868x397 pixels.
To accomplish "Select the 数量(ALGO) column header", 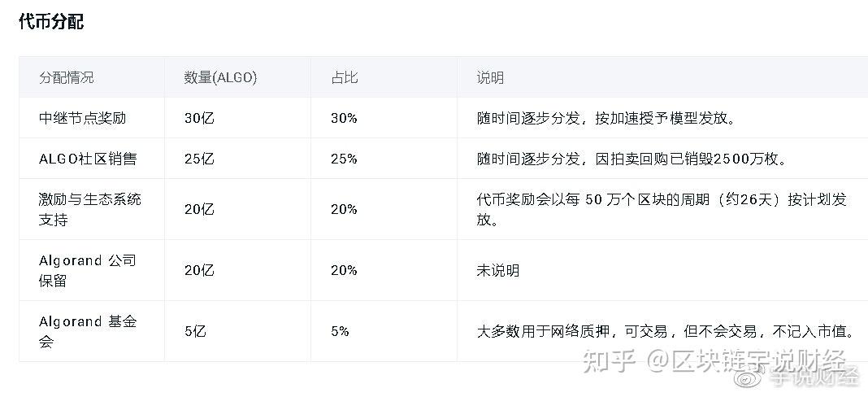I will [220, 77].
